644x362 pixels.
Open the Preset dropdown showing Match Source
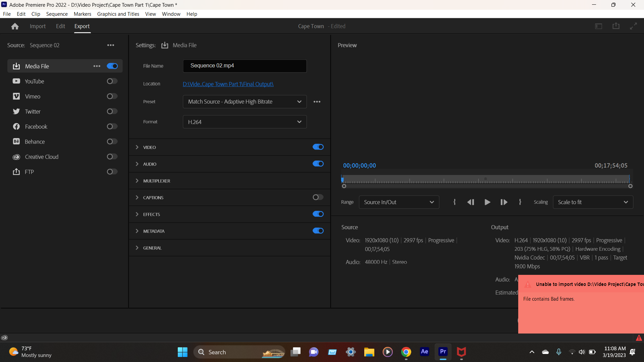click(245, 102)
